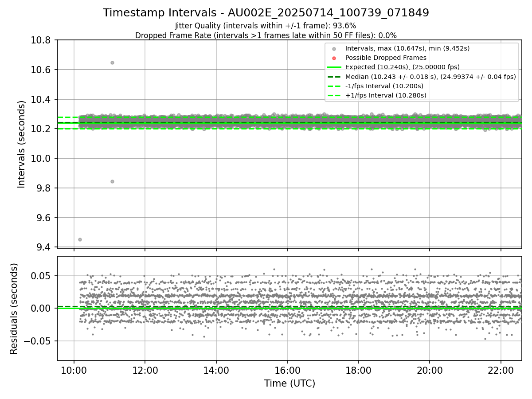This screenshot has width=532, height=399.
Task: Click legend entry starting with 'Median (10.243 +/- 0.018 s)'
Action: [x=430, y=76]
